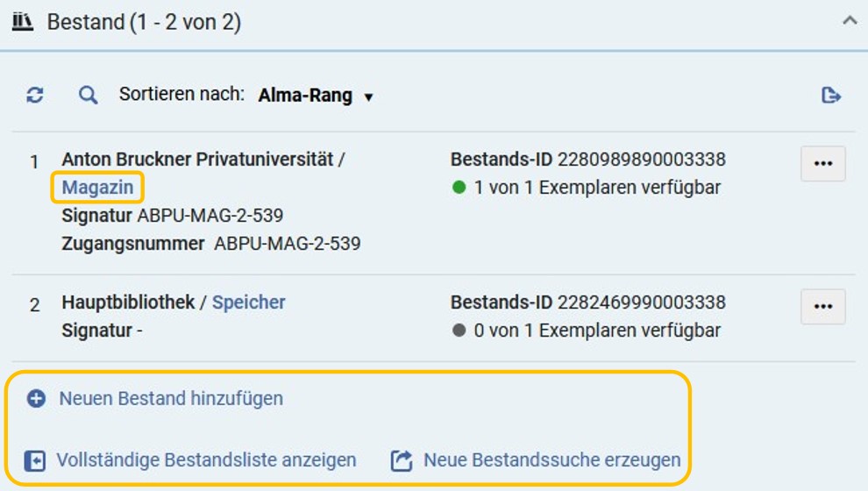Viewport: 868px width, 491px height.
Task: Select Vollständige Bestandsliste anzeigen
Action: [x=206, y=460]
